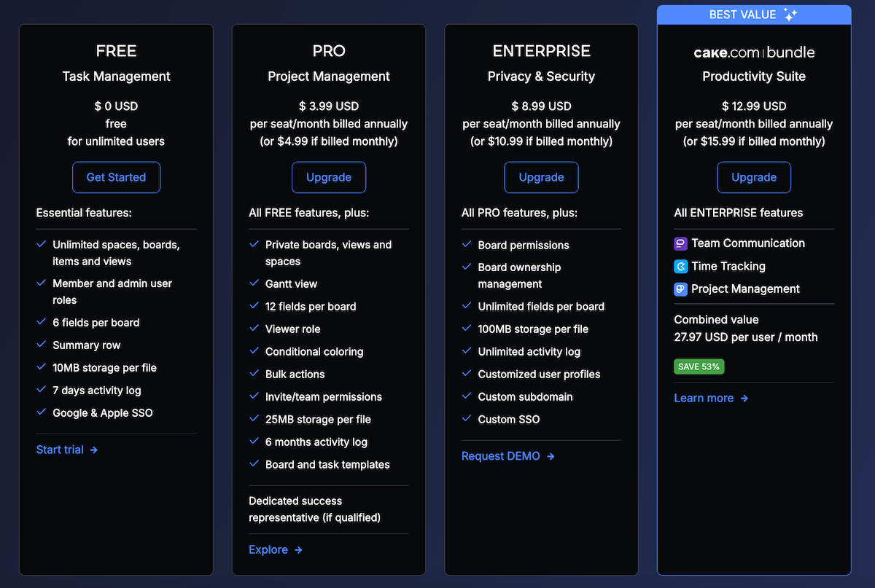The image size is (875, 588).
Task: Click the arrow icon next to Start trial
Action: pyautogui.click(x=94, y=450)
